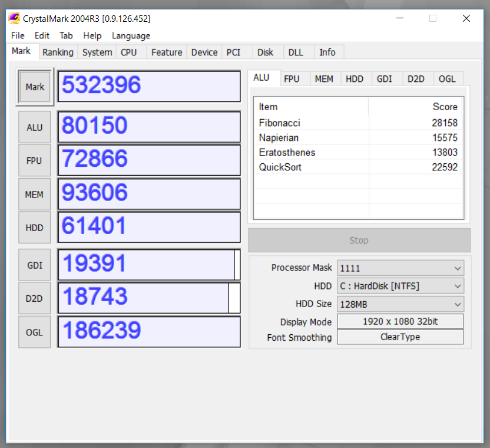Screen dimensions: 490x448
Task: Run the ALU benchmark button
Action: pos(34,127)
